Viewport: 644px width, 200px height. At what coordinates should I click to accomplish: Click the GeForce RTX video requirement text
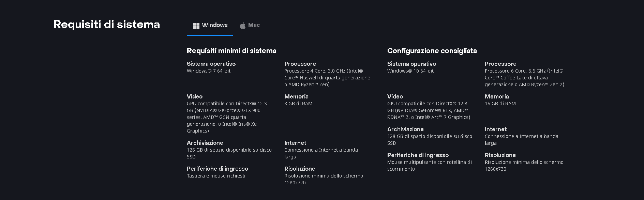pyautogui.click(x=429, y=110)
